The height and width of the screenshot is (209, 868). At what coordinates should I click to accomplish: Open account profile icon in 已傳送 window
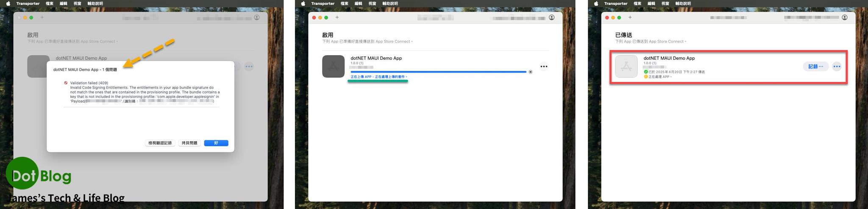coord(844,17)
